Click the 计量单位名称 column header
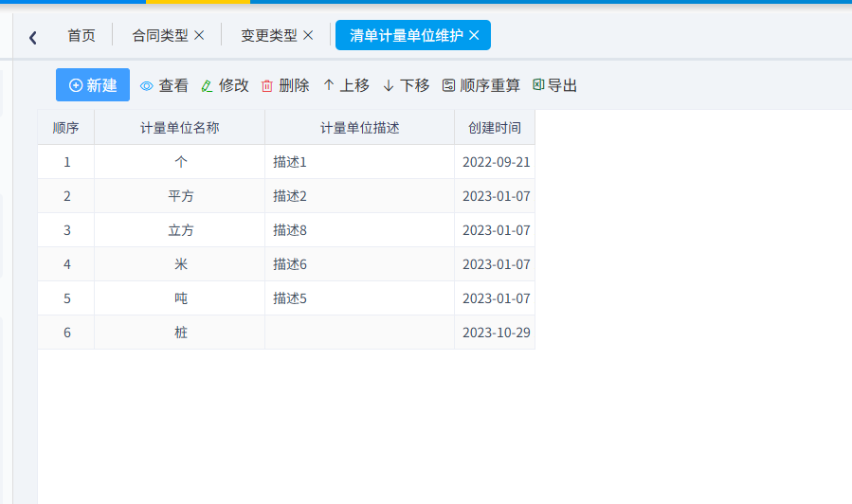The height and width of the screenshot is (504, 852). (x=180, y=128)
